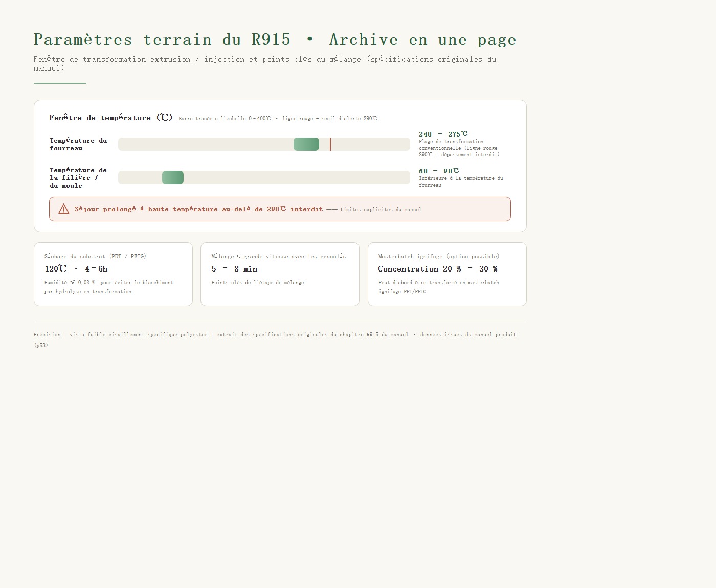Click the "120℃ · 4–6h" drying value
This screenshot has width=716, height=588.
[x=76, y=268]
